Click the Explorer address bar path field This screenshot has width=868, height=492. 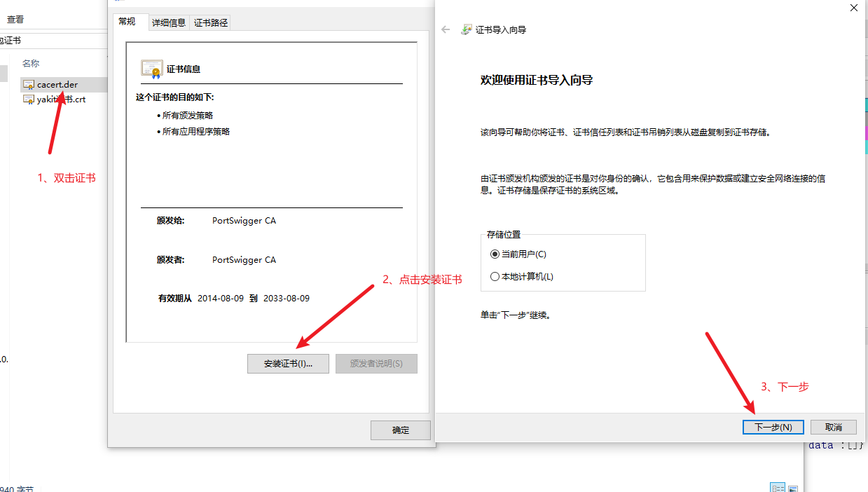pos(49,41)
